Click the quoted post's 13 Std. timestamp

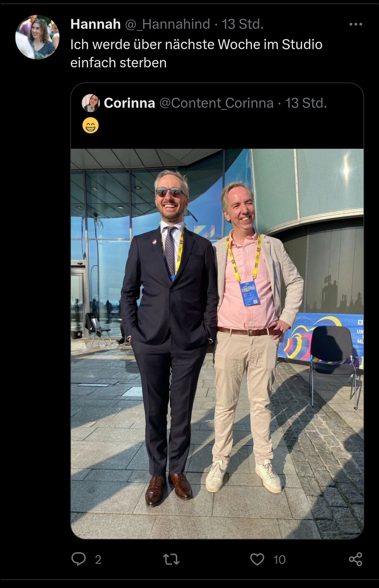pyautogui.click(x=306, y=103)
